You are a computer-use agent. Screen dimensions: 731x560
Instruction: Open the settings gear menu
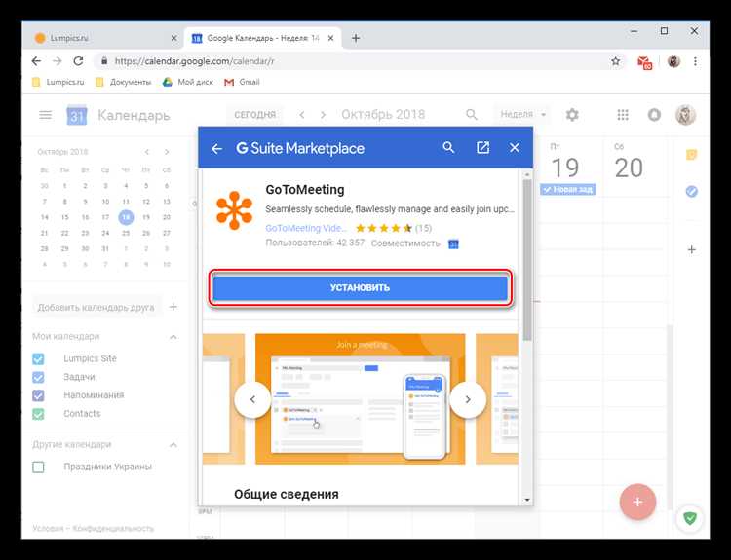coord(572,115)
